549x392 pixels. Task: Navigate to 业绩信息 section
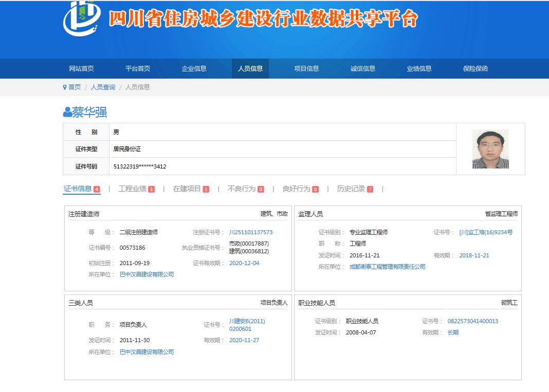pyautogui.click(x=419, y=68)
